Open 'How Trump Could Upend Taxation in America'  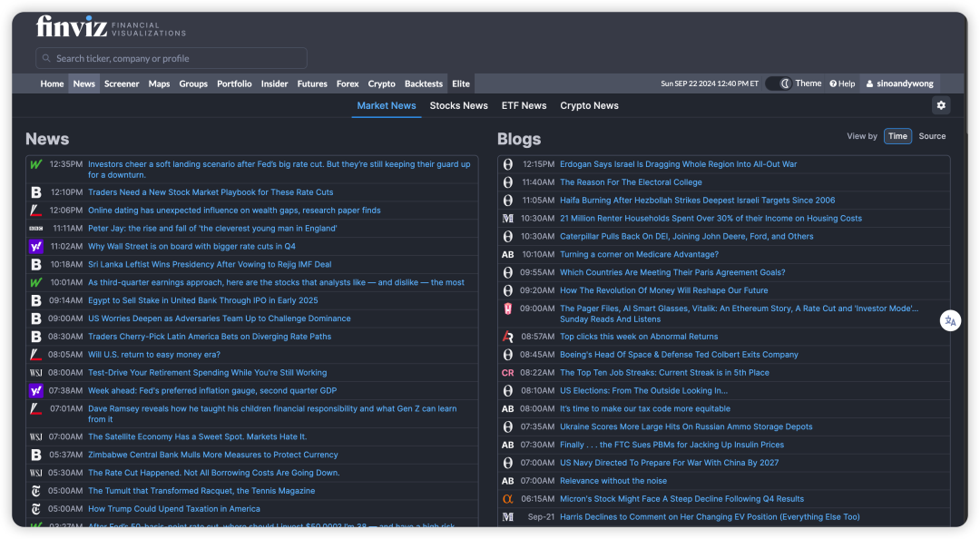[x=174, y=509]
